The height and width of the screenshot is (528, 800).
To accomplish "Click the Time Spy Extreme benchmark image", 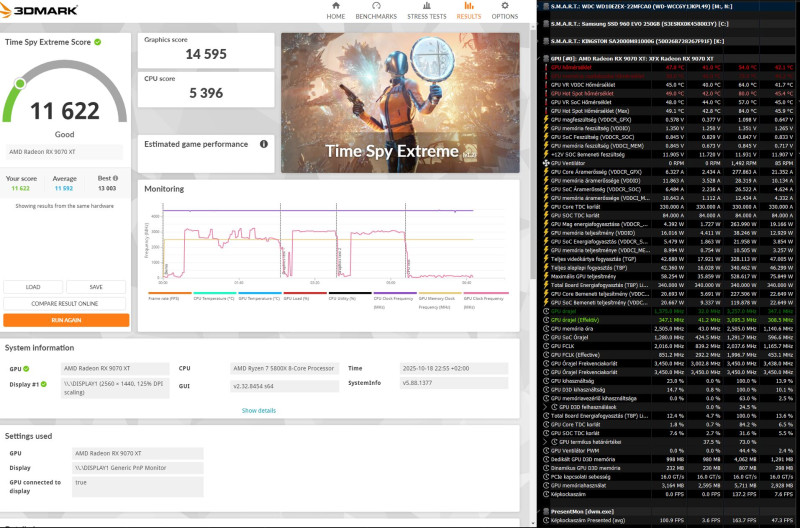I will (400, 103).
